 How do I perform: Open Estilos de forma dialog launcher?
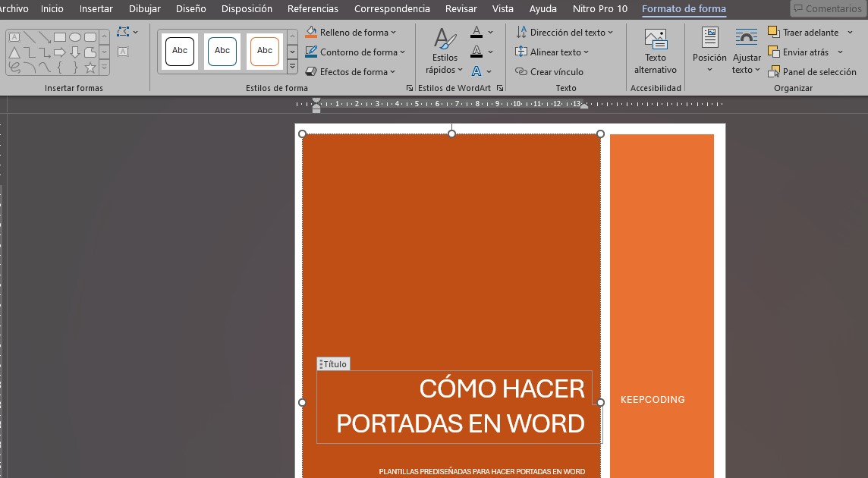click(x=410, y=87)
